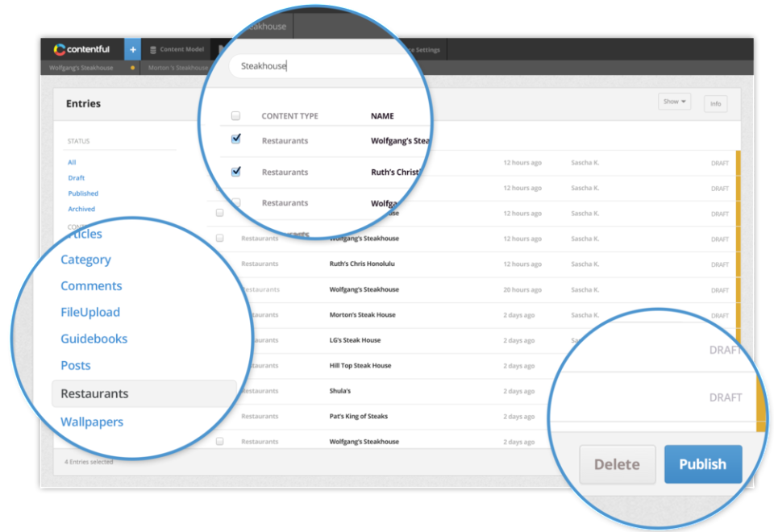774x532 pixels.
Task: Switch to Morton's Steakhouse tab in tab strip
Action: coord(177,68)
